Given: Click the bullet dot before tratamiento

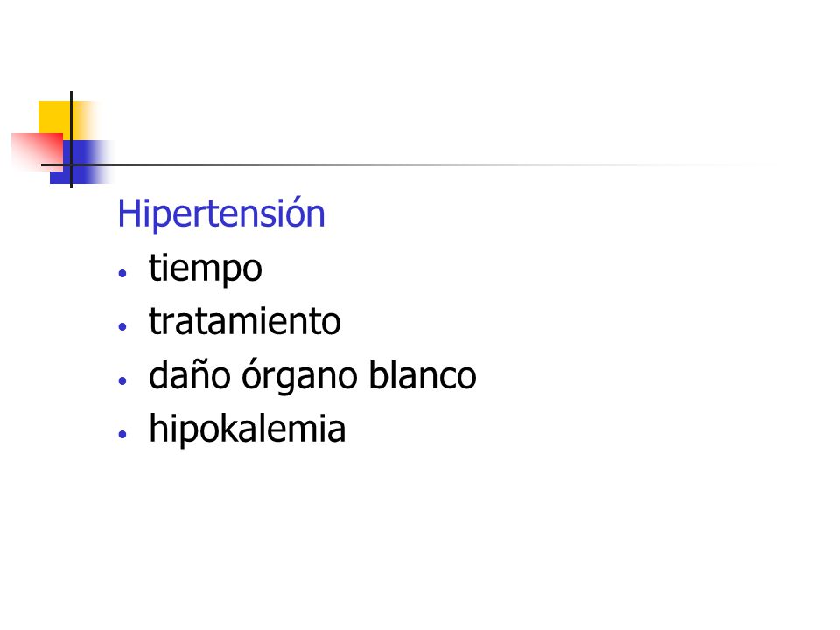Looking at the screenshot, I should (x=122, y=326).
